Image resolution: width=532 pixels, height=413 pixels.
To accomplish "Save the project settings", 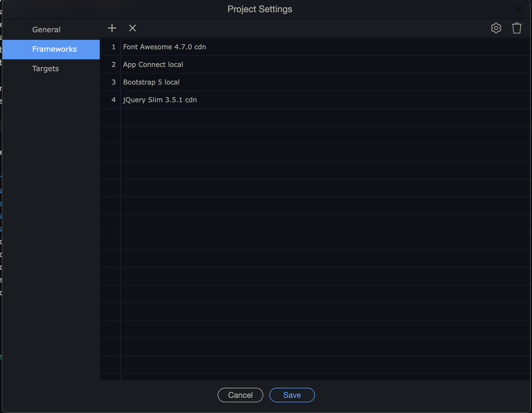I will click(292, 395).
